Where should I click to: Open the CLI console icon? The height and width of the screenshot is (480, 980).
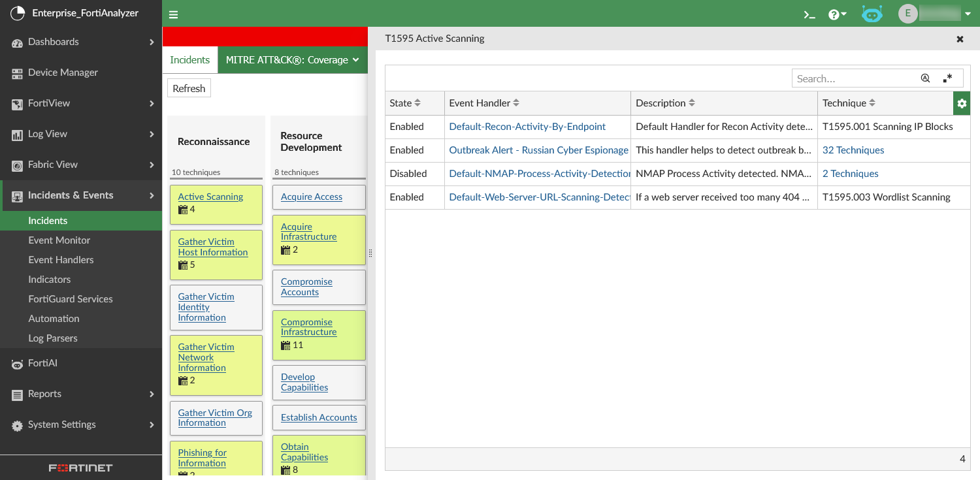point(809,14)
